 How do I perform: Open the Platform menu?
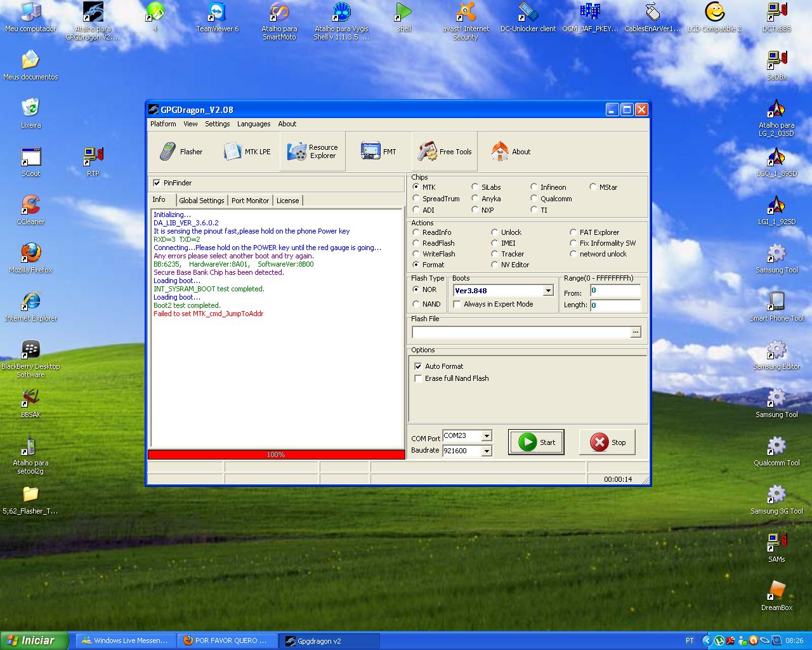point(163,124)
